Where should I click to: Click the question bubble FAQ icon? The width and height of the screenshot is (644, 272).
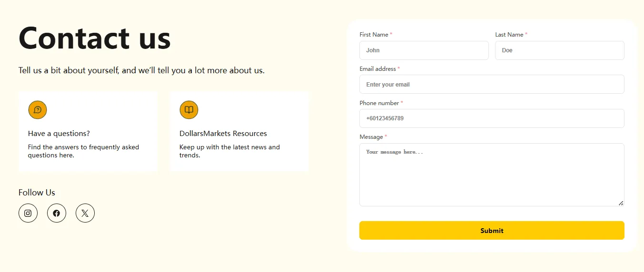(x=38, y=110)
